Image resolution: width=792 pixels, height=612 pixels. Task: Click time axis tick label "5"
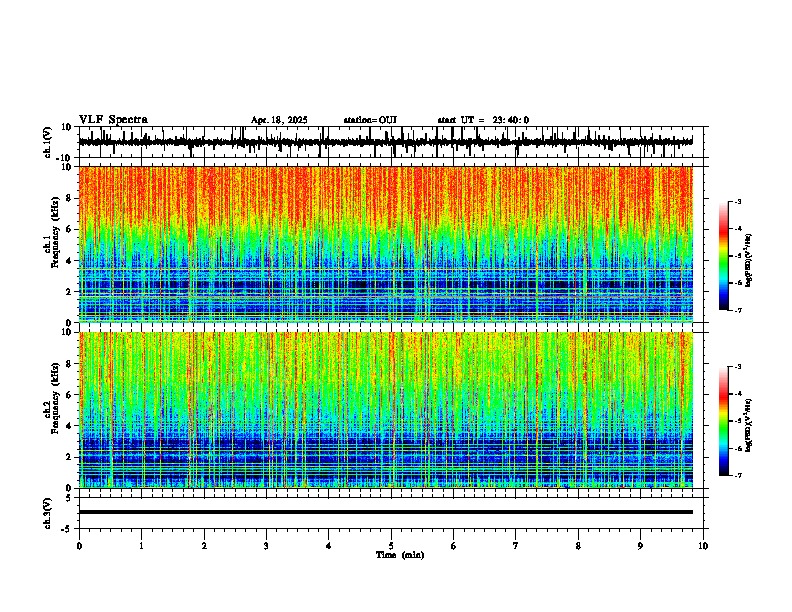(391, 546)
